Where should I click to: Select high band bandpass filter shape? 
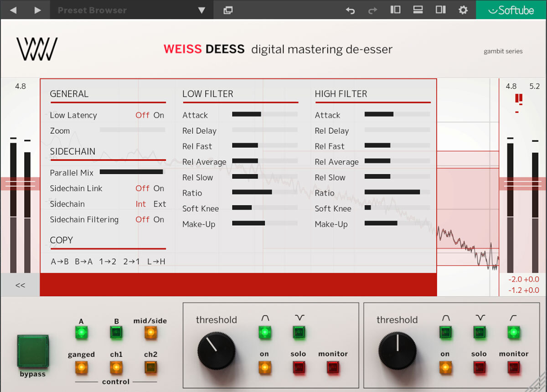445,332
